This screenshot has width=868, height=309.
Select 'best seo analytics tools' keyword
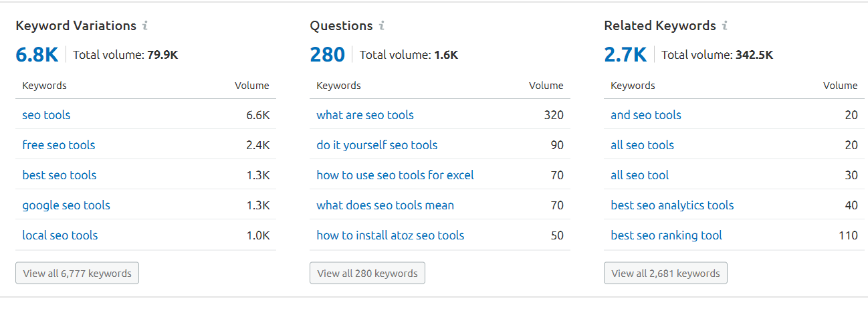(x=672, y=205)
